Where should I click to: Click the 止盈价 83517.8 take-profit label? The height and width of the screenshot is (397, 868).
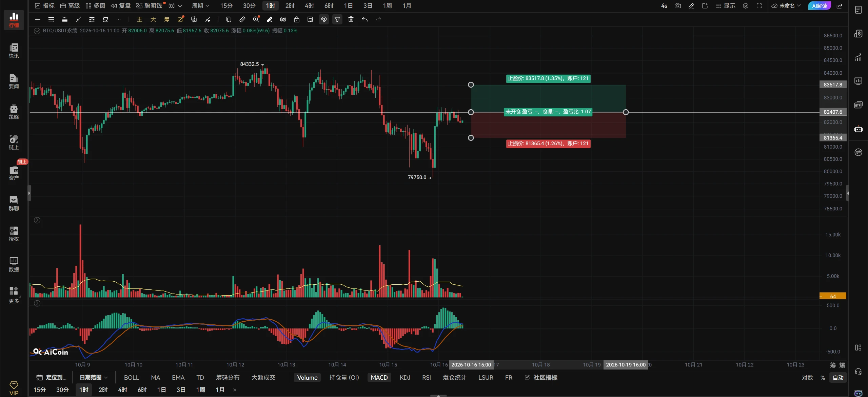(548, 78)
